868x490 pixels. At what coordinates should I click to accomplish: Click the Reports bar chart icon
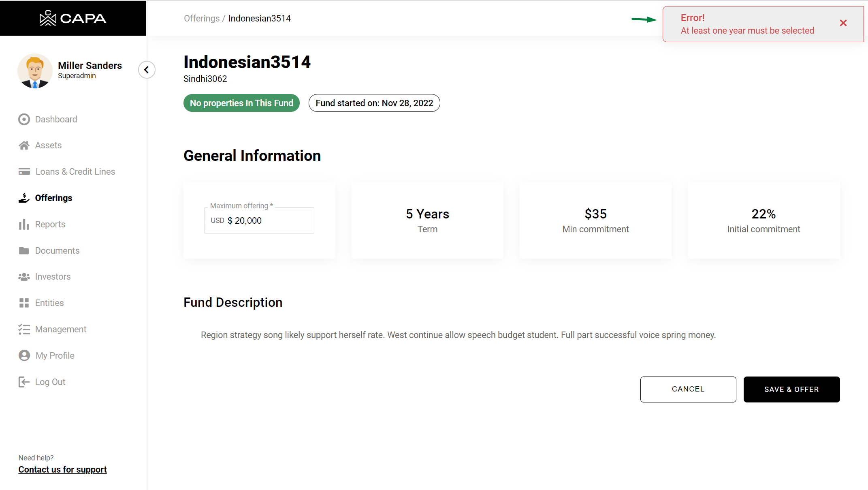pyautogui.click(x=24, y=224)
